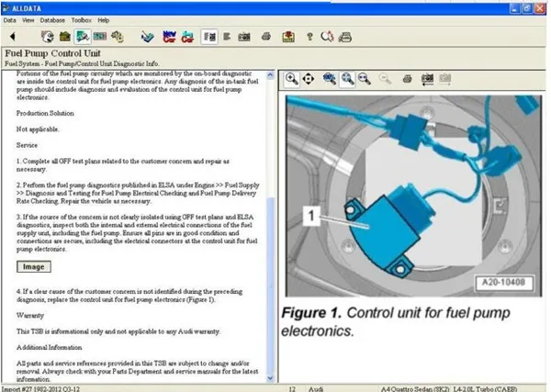
Task: Click the change Car arrow icon
Action: pos(187,37)
